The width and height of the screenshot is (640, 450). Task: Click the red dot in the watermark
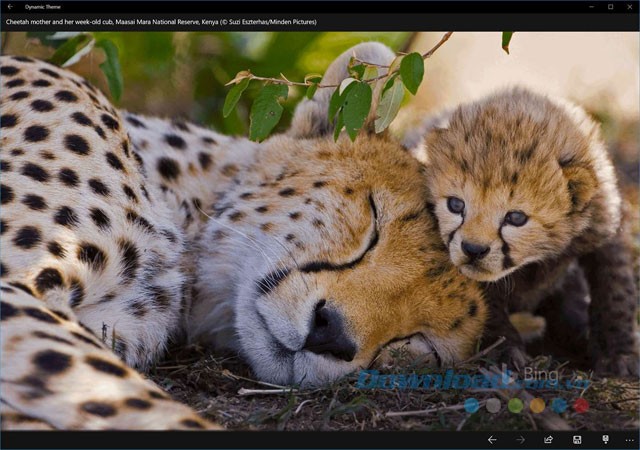(582, 405)
